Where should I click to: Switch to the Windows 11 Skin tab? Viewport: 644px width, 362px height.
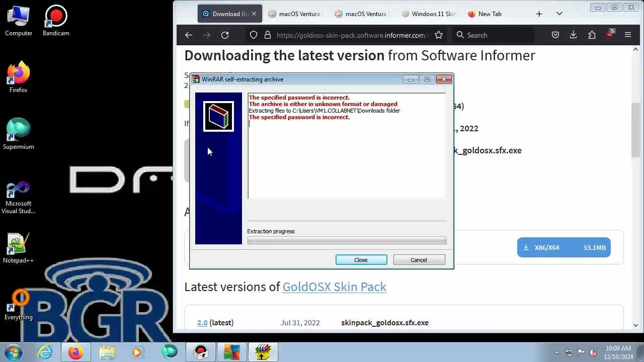pos(428,14)
